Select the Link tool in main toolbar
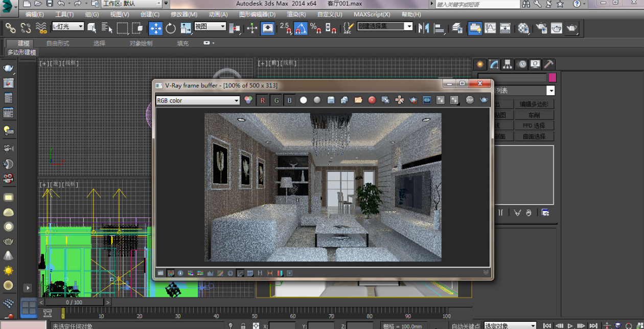This screenshot has height=329, width=644. coord(10,28)
